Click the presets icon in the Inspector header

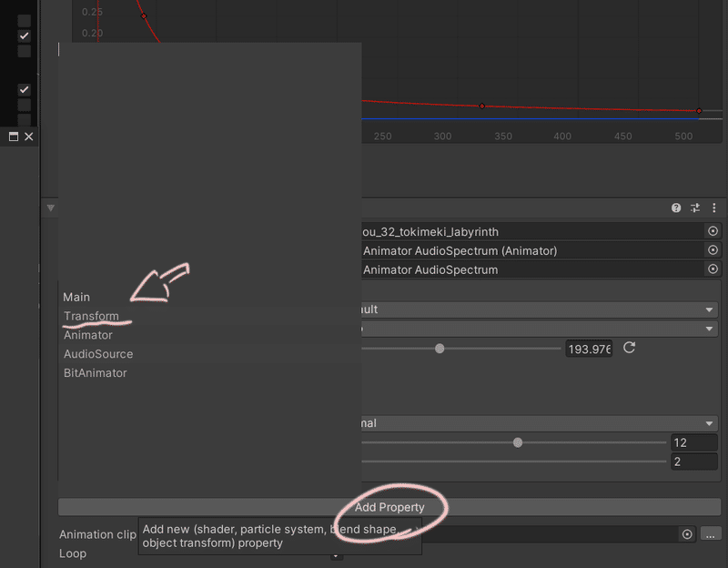point(694,208)
